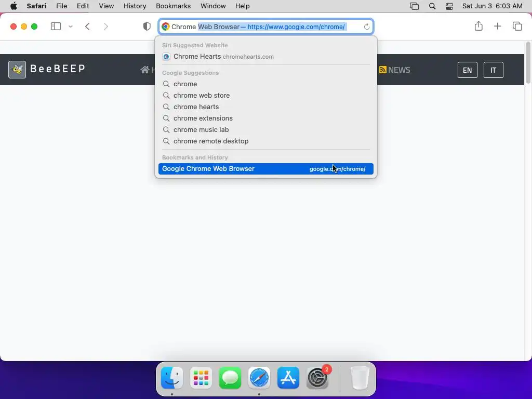Viewport: 532px width, 399px height.
Task: Open a new tab with plus icon
Action: 497,26
